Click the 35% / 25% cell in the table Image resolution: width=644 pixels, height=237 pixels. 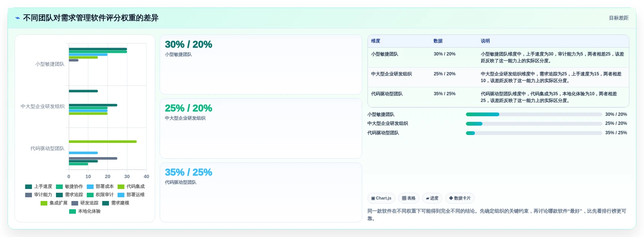tap(444, 94)
